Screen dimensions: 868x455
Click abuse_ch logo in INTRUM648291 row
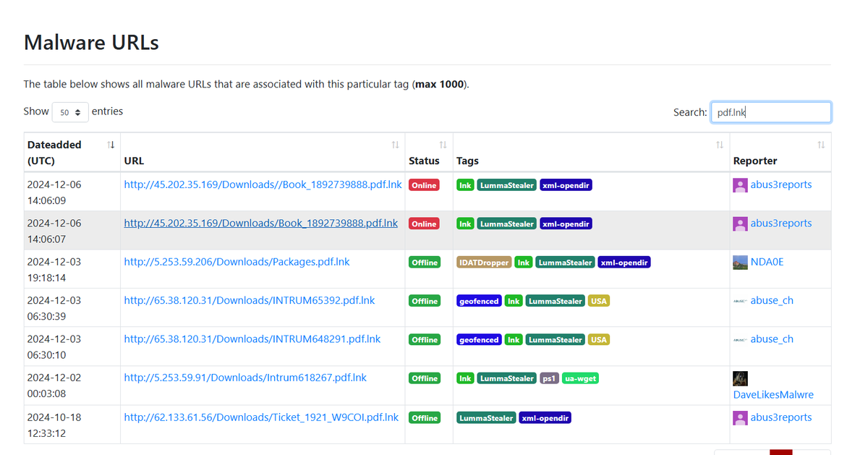pyautogui.click(x=740, y=339)
